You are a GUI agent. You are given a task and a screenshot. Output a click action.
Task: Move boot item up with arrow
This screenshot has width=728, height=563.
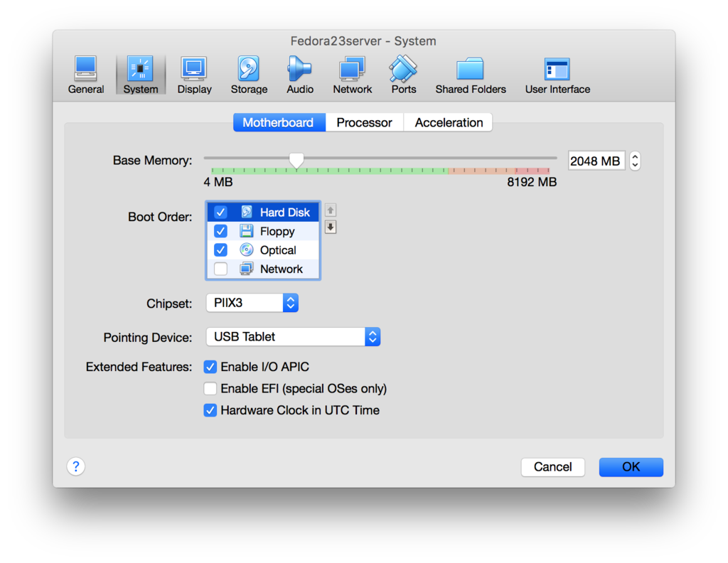330,210
